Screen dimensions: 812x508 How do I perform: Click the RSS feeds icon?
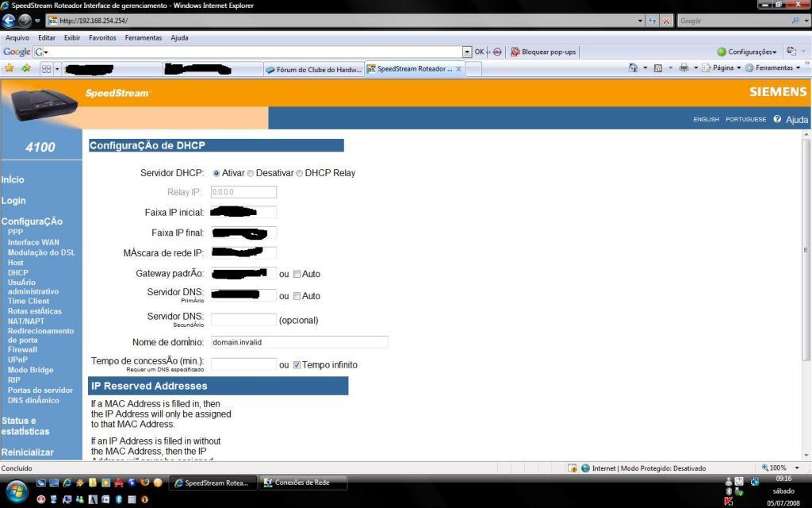click(658, 68)
